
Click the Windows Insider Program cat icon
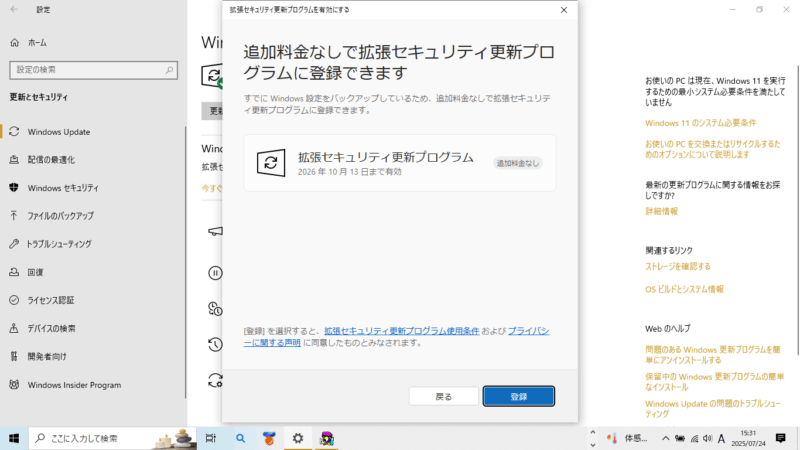click(x=14, y=385)
